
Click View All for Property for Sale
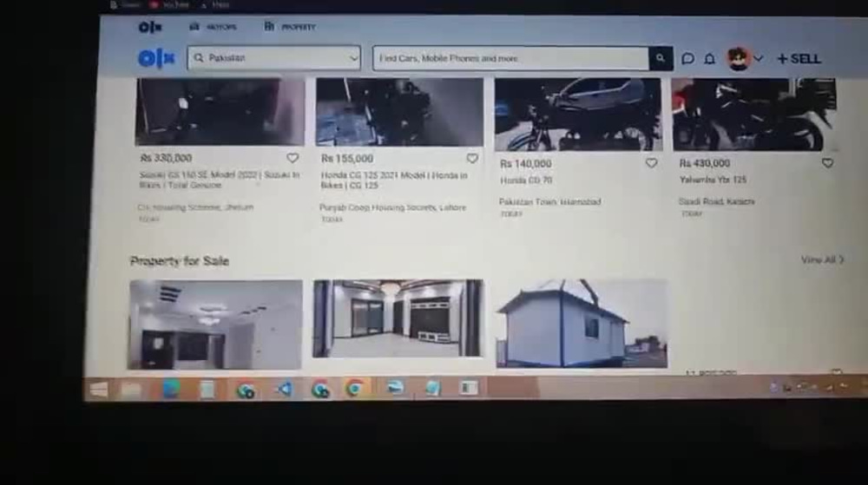pyautogui.click(x=822, y=259)
